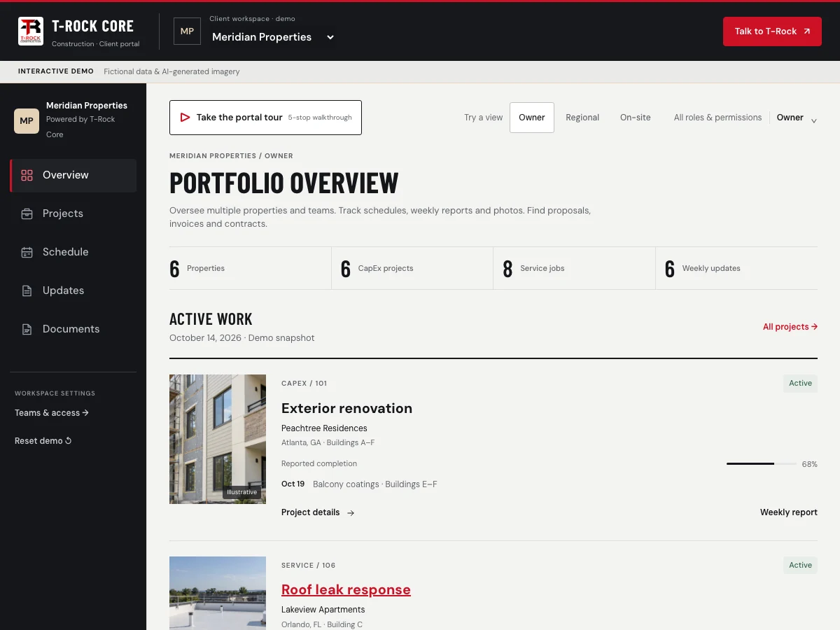Start Take the portal tour walkthrough
840x630 pixels.
pos(265,118)
